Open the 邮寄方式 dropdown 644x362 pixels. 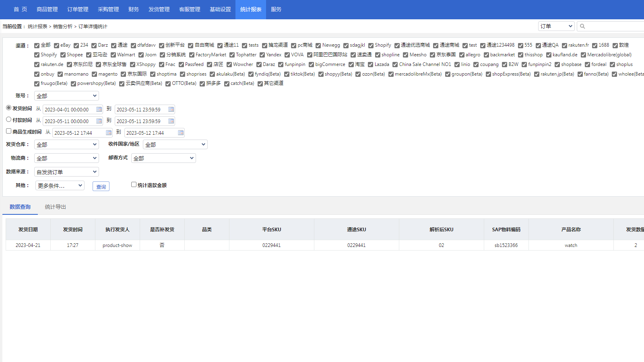coord(163,158)
